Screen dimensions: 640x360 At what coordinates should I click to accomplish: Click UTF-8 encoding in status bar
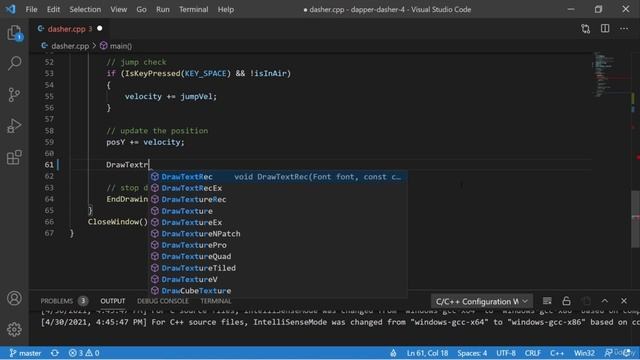tap(506, 353)
